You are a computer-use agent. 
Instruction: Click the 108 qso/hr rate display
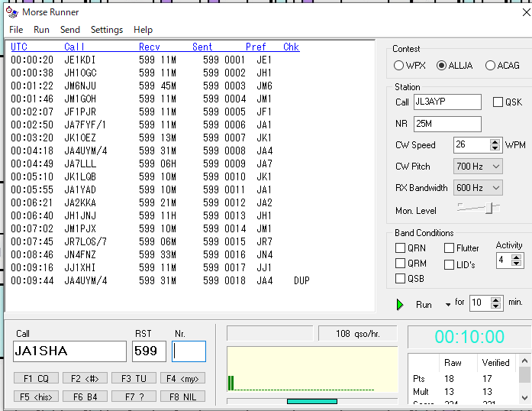coord(358,334)
